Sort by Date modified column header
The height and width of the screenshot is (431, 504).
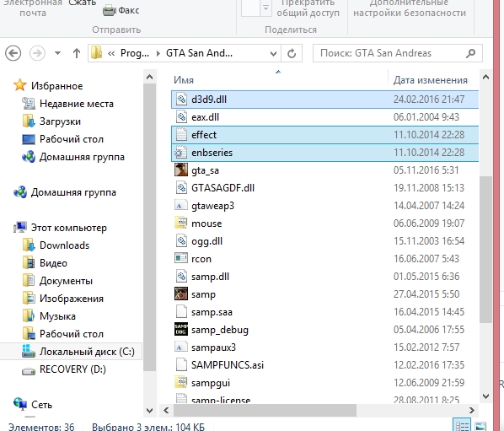431,80
